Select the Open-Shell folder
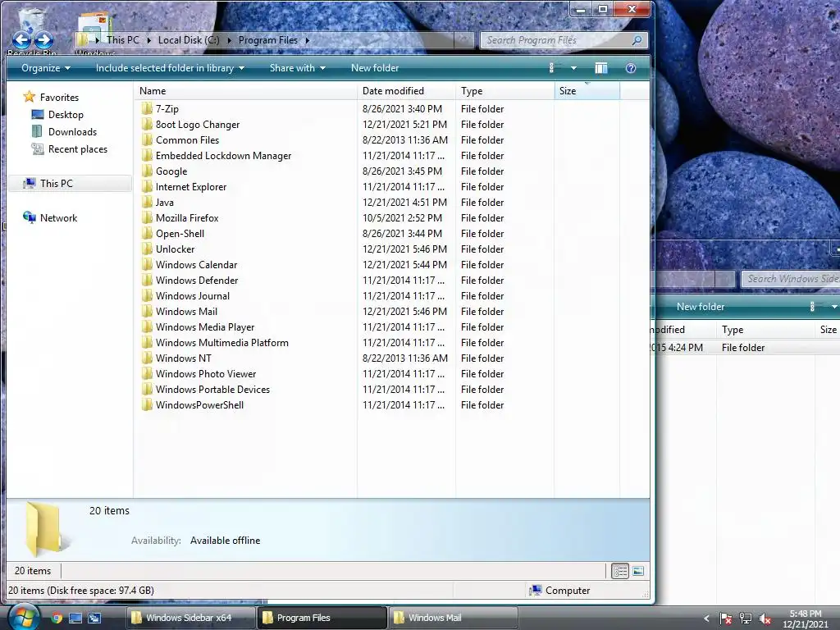The image size is (840, 630). [x=180, y=233]
